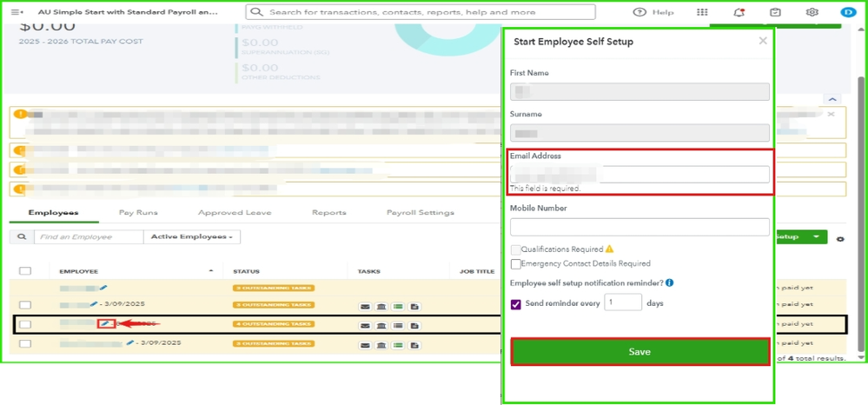The height and width of the screenshot is (405, 868).
Task: Click list task icon in 4 Outstanding Tasks row
Action: coord(397,325)
